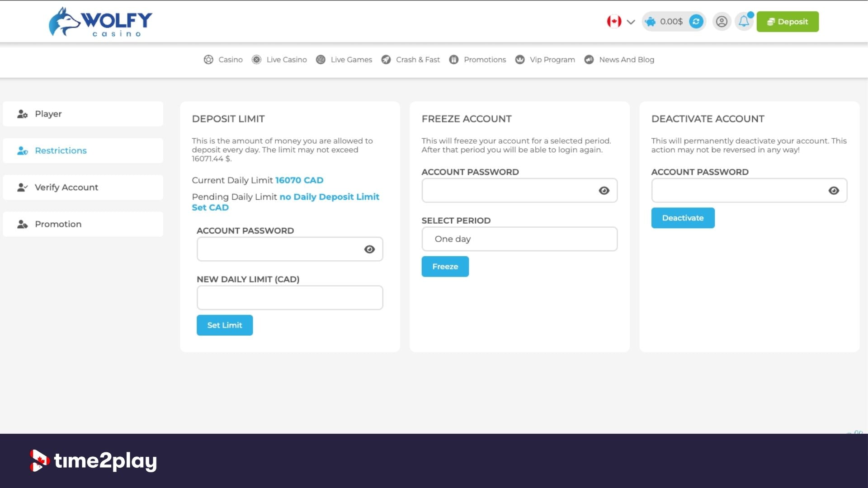
Task: Click the Set Limit button
Action: [225, 325]
